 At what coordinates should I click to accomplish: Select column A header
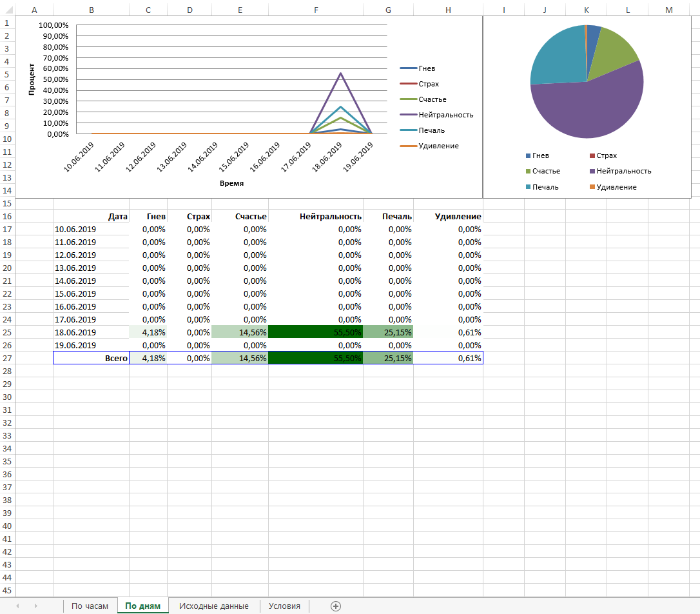point(34,10)
